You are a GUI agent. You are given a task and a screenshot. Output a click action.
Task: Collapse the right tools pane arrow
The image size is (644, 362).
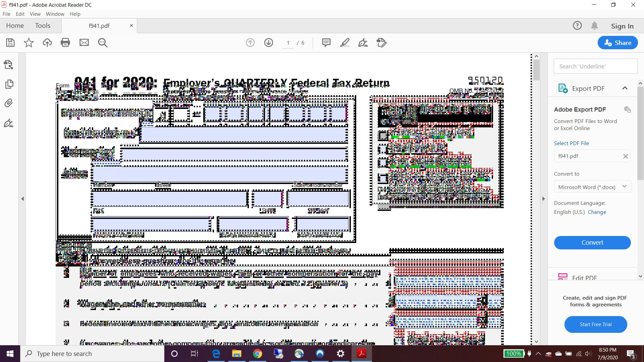click(544, 199)
